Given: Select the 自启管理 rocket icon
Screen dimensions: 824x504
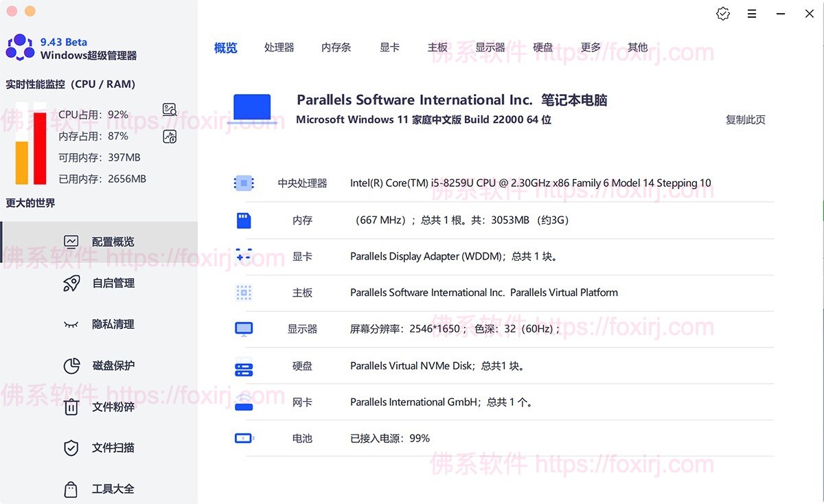Looking at the screenshot, I should point(71,283).
